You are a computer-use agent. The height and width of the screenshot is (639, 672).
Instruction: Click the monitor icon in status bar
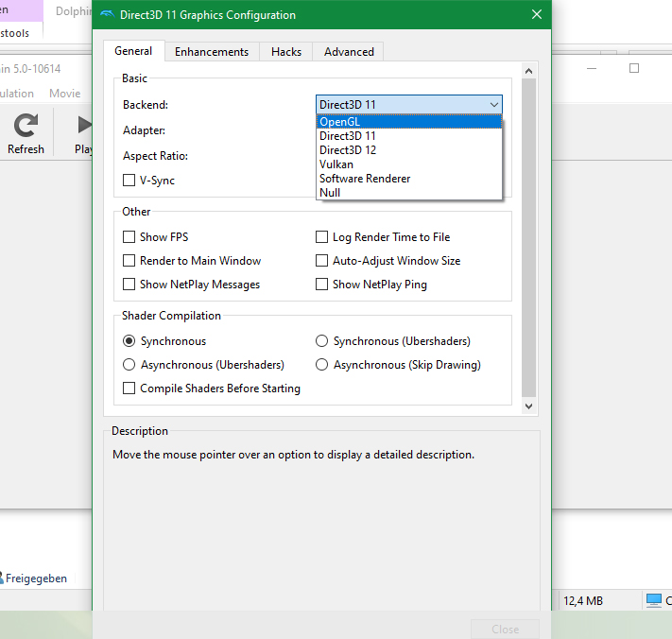coord(654,600)
